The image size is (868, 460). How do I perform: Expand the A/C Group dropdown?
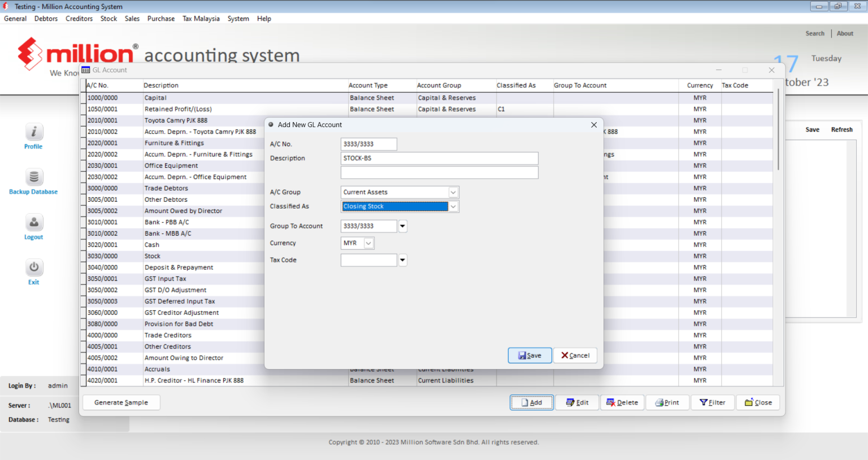tap(453, 192)
